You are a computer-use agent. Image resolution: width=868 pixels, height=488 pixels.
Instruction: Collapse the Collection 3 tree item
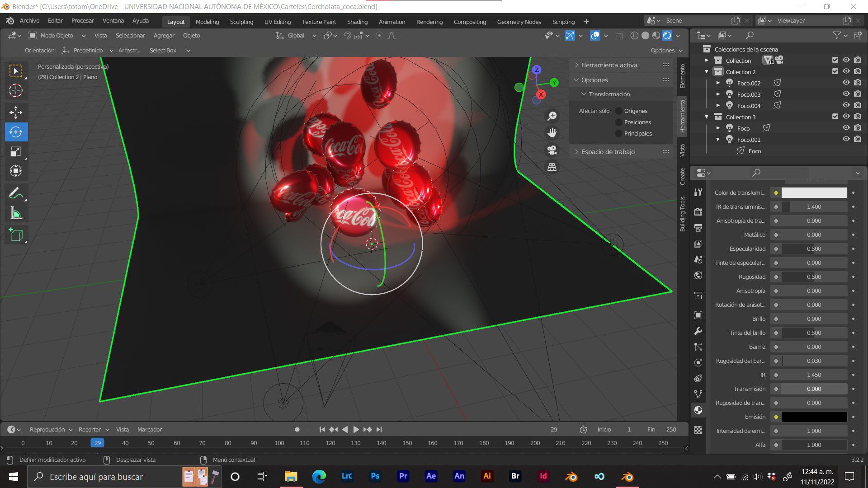pos(707,117)
